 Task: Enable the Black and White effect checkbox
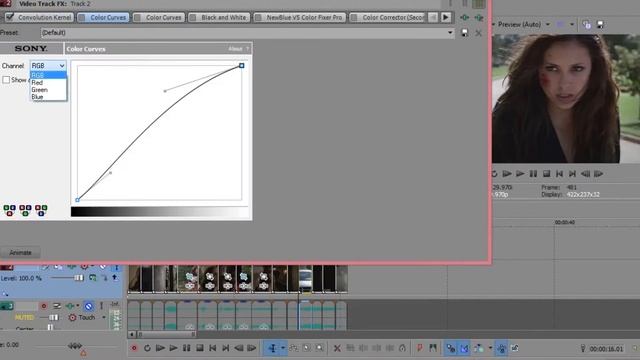[x=193, y=18]
